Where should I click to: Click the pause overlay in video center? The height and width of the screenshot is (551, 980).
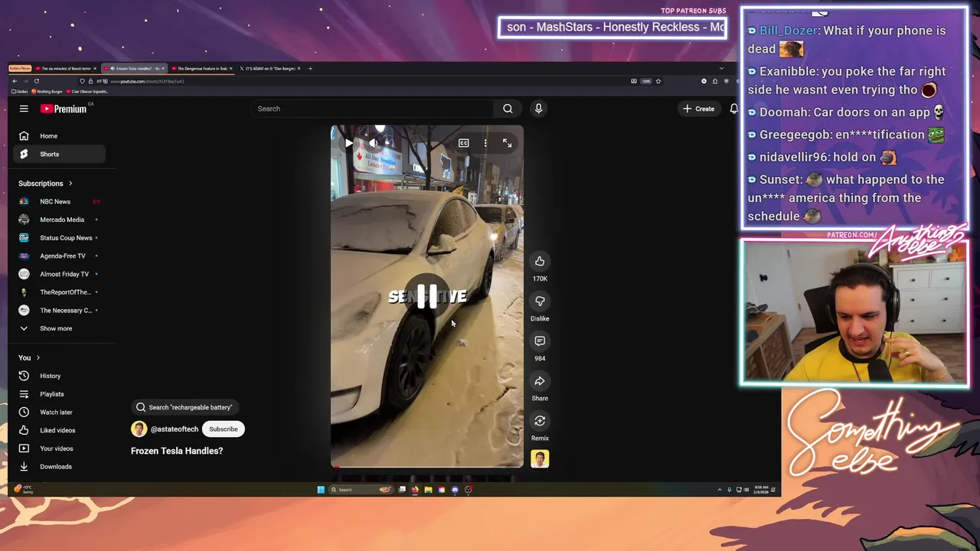click(427, 297)
